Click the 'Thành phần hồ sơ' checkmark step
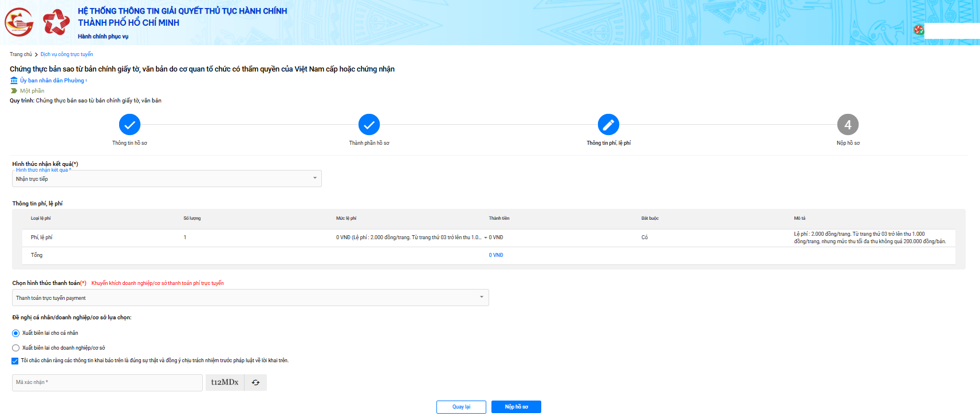 coord(369,124)
